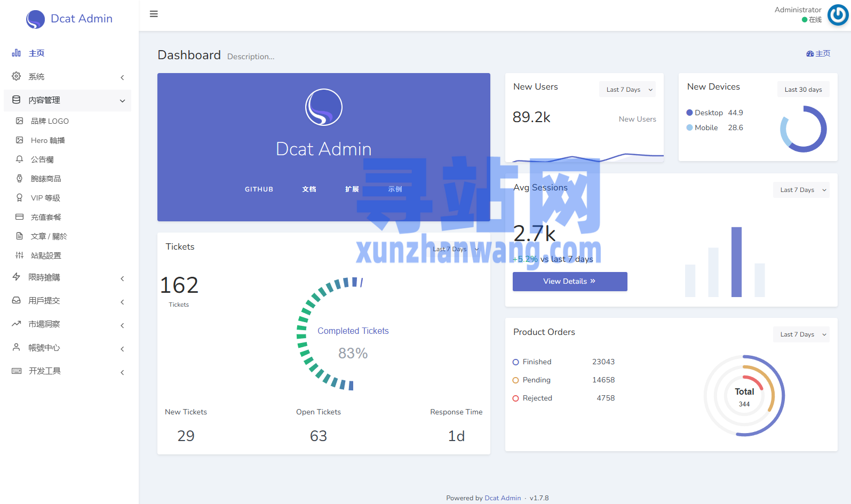Click the View Details button

[x=570, y=282]
